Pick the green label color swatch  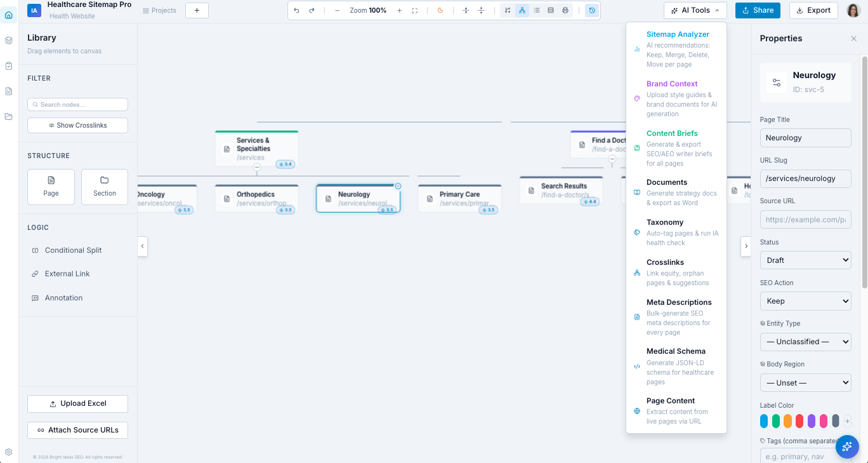[x=776, y=420]
